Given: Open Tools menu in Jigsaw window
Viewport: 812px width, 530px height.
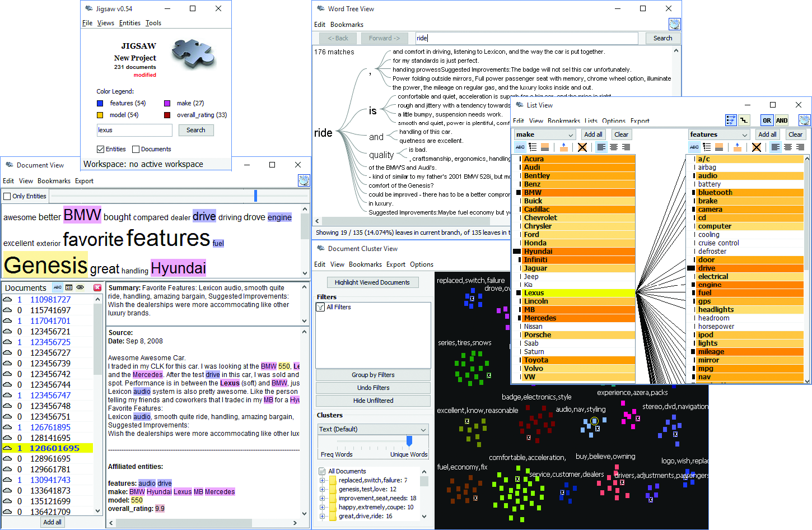Looking at the screenshot, I should [153, 23].
